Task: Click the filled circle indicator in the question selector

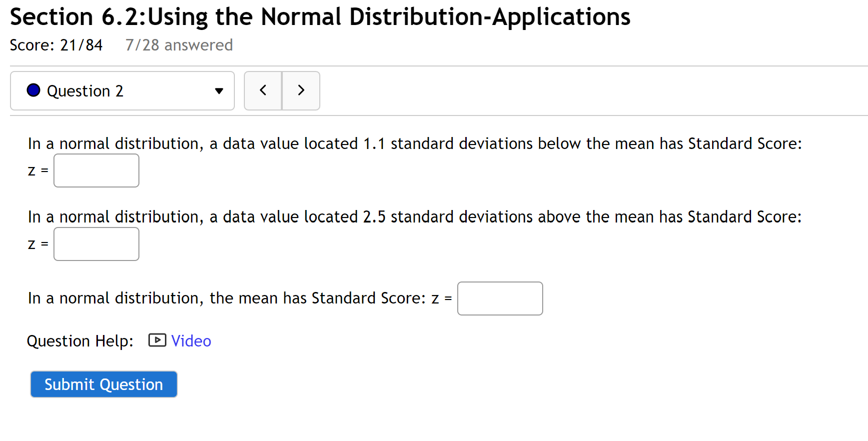Action: pyautogui.click(x=33, y=90)
